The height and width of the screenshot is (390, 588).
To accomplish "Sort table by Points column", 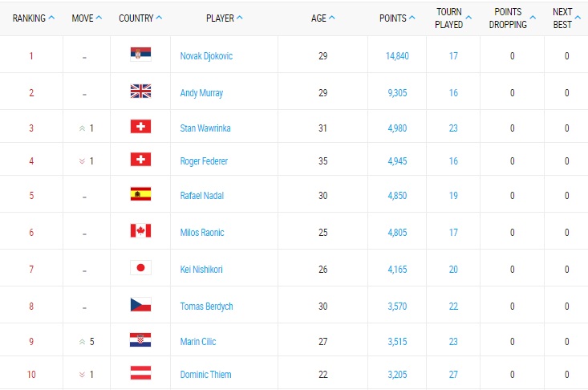I will pyautogui.click(x=398, y=18).
